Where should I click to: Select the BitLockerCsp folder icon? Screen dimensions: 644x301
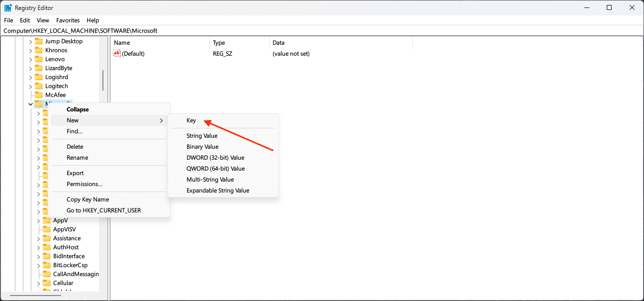click(47, 265)
